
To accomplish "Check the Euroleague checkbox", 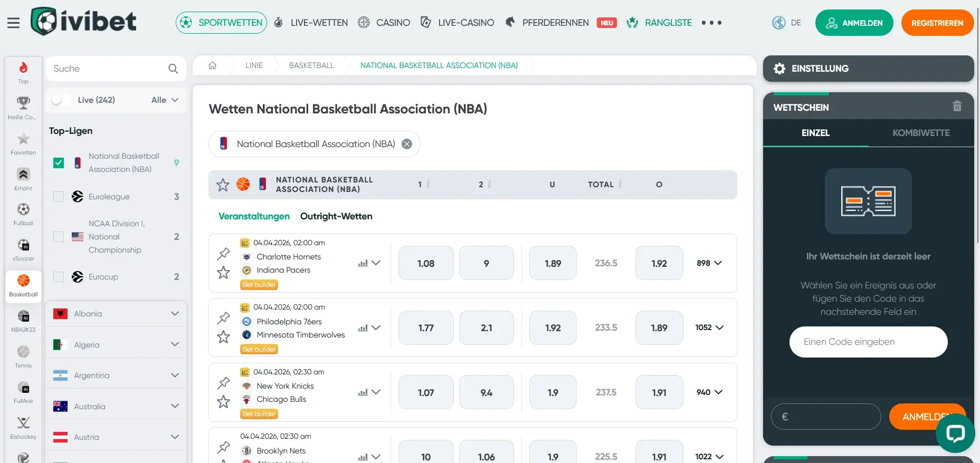I will click(x=59, y=197).
